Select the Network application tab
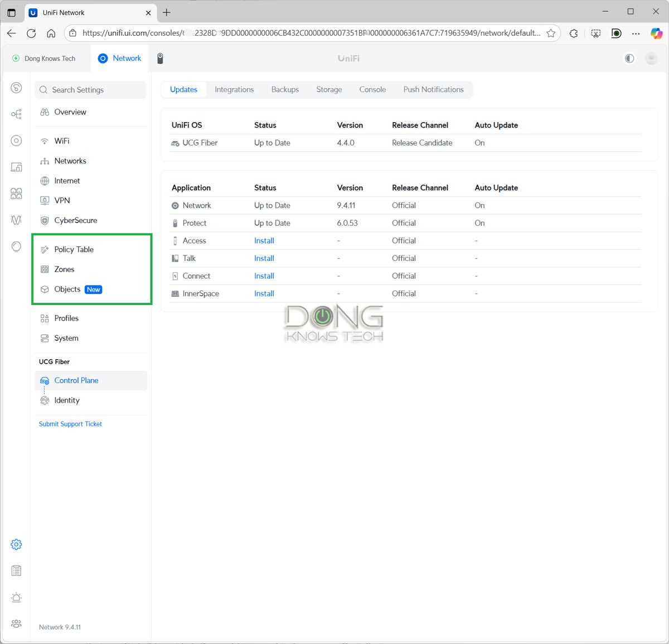This screenshot has height=644, width=669. [x=120, y=59]
